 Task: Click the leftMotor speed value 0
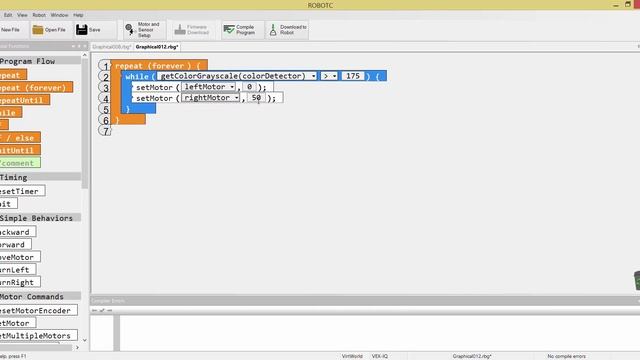click(x=249, y=87)
